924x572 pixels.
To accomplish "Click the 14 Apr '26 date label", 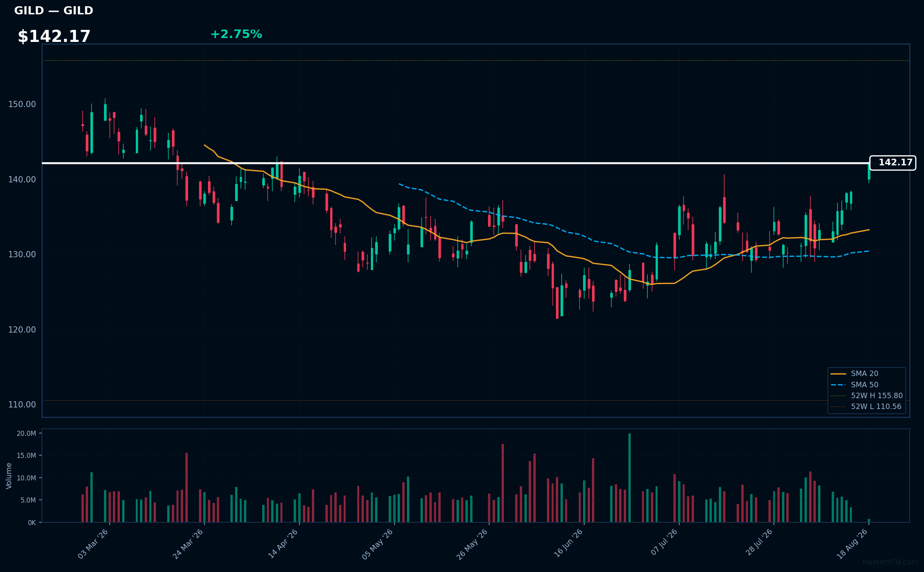I will click(283, 544).
